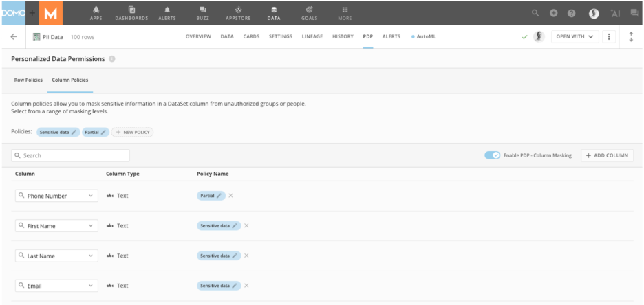
Task: Switch to the Lineage tab
Action: 312,36
